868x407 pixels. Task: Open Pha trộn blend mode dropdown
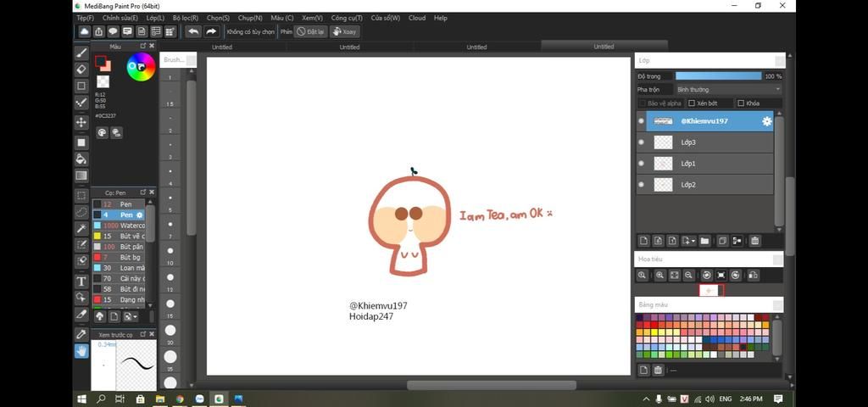[728, 90]
